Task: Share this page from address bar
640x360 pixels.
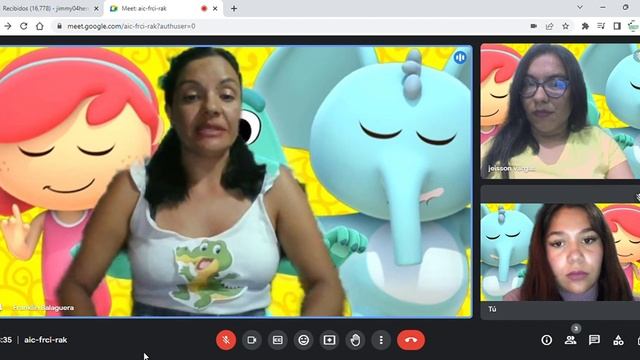Action: coord(549,26)
